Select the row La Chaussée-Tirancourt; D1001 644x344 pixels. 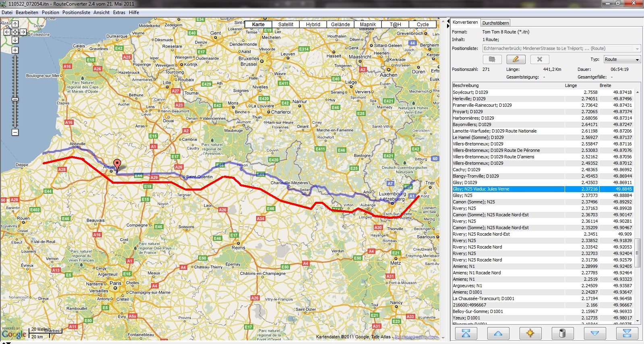pyautogui.click(x=543, y=298)
